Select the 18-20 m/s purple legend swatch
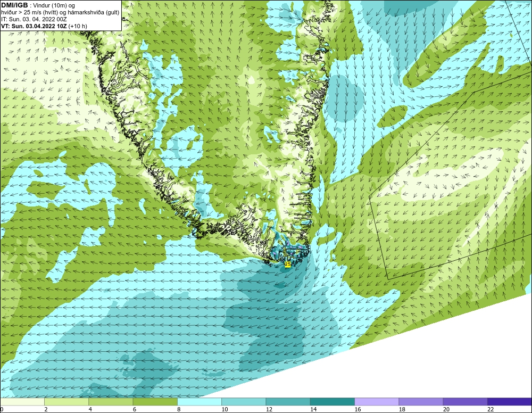Viewport: 532px width, 413px height. 421,402
